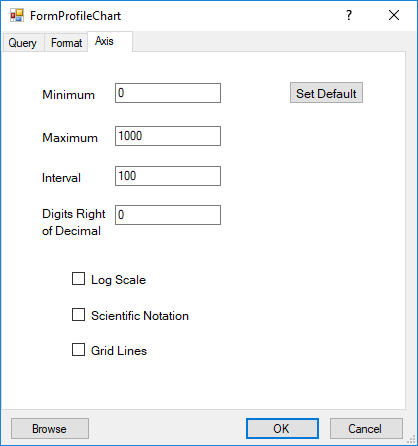The width and height of the screenshot is (418, 446).
Task: Click the Browse button
Action: point(50,429)
